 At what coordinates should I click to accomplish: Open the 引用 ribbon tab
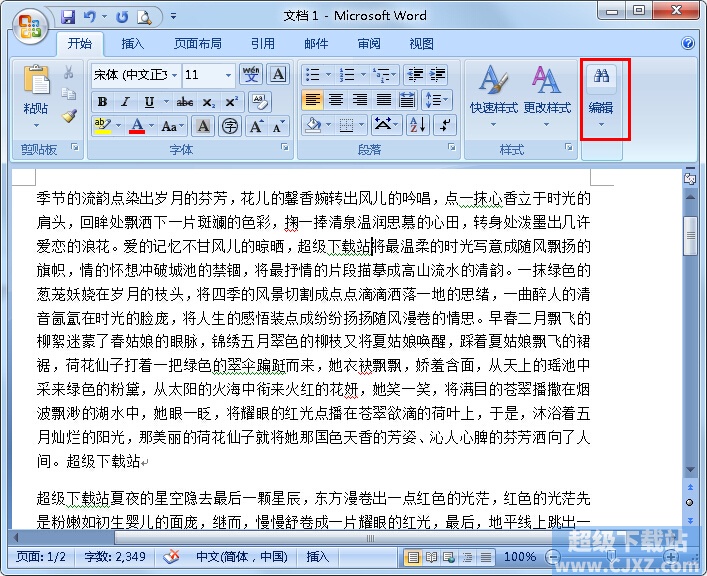click(x=263, y=44)
